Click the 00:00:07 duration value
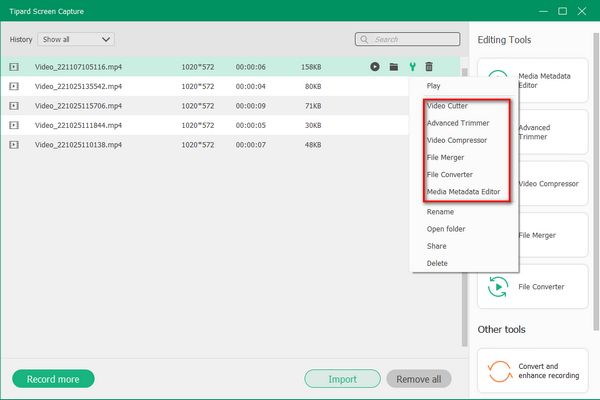The height and width of the screenshot is (400, 600). point(251,145)
